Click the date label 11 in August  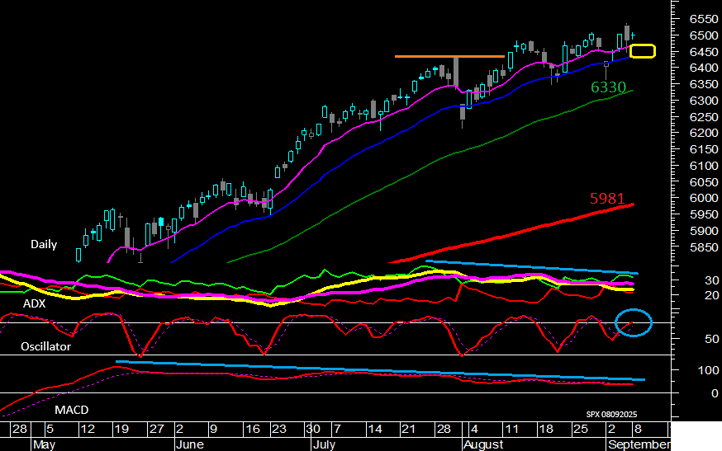[x=512, y=429]
